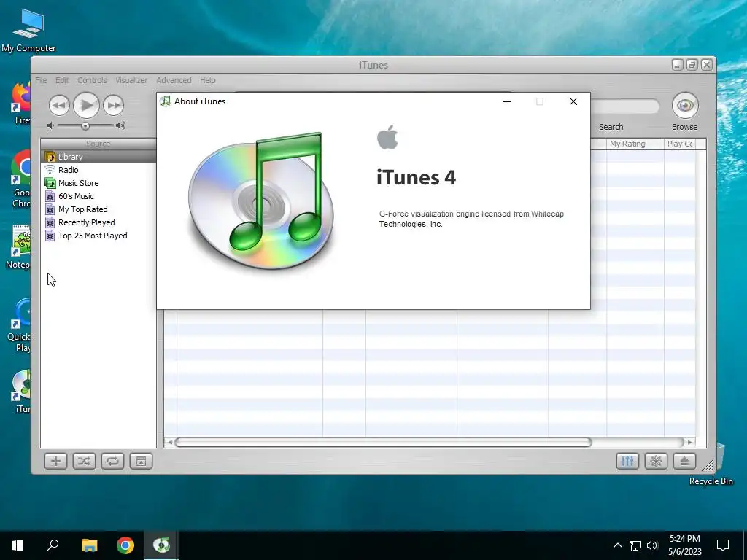The width and height of the screenshot is (747, 560).
Task: Click the Music Store green note icon
Action: tap(50, 183)
